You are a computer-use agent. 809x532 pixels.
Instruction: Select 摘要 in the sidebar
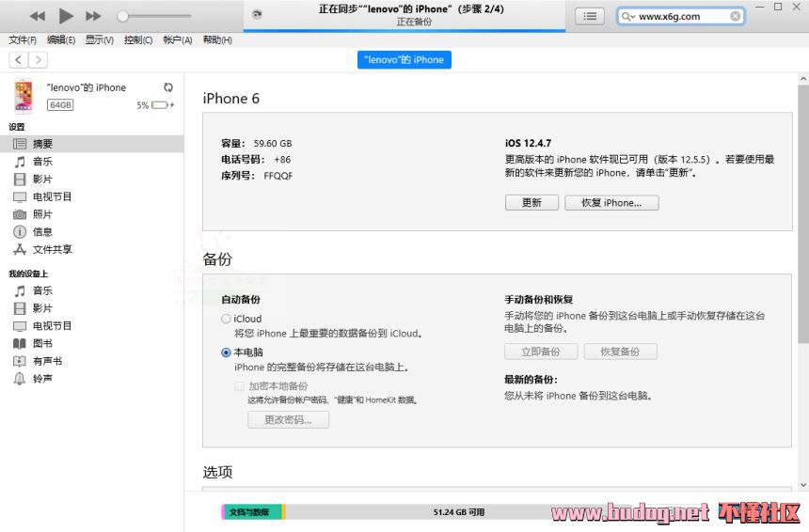tap(92, 144)
